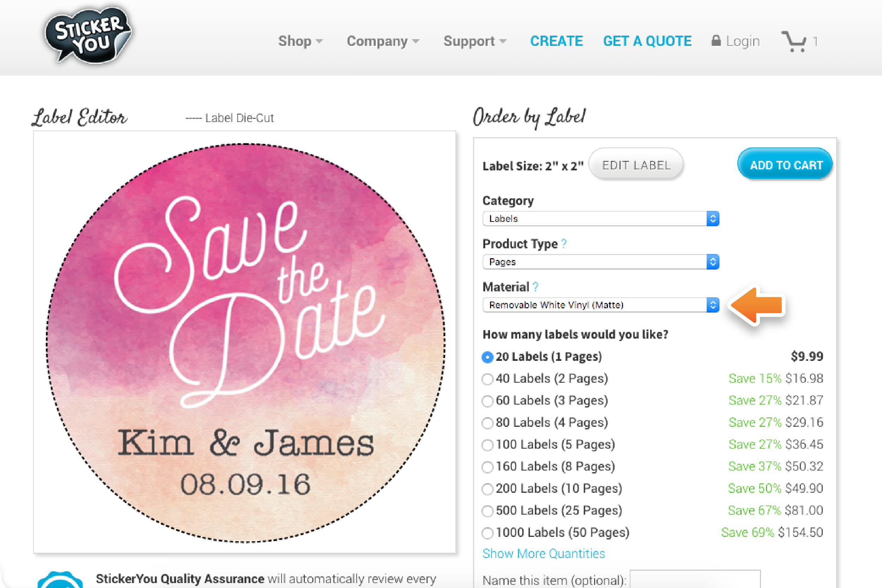
Task: Select the 40 Labels (2 Pages) option
Action: 488,379
